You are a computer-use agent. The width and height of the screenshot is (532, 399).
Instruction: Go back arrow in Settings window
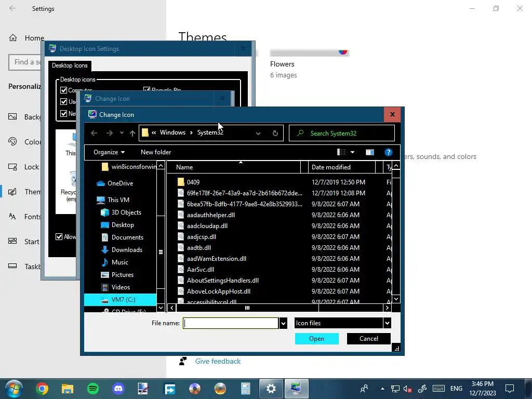(12, 8)
